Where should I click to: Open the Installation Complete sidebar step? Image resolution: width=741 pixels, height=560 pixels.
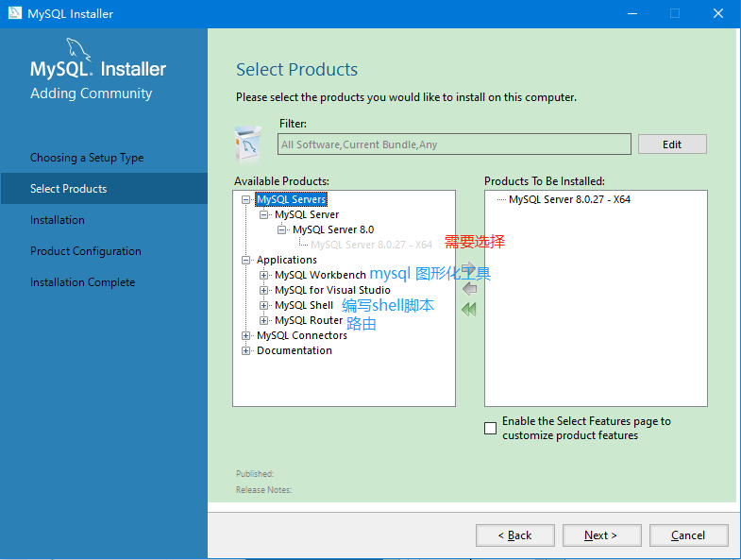[x=83, y=282]
